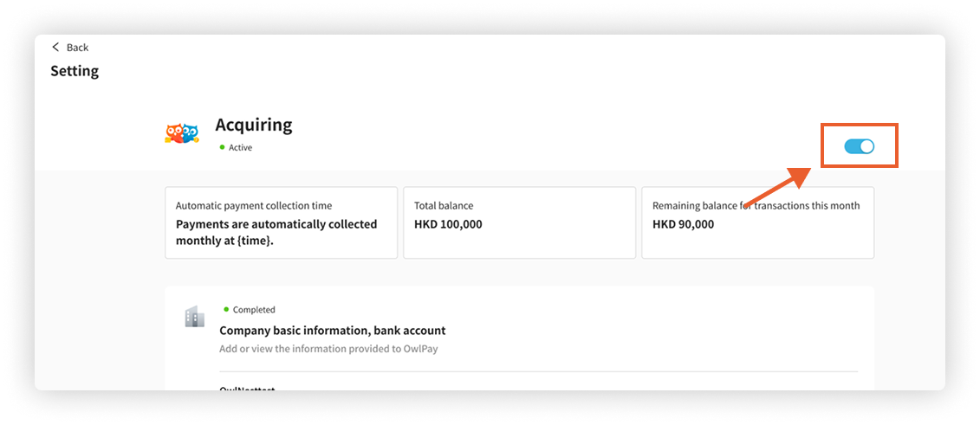980x425 pixels.
Task: Open Company basic information, bank account
Action: coord(332,330)
